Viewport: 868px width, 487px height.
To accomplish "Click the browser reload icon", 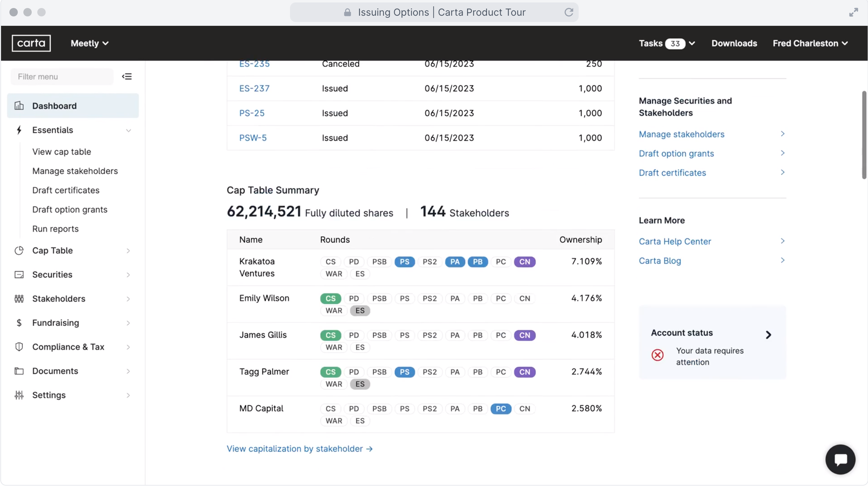I will pyautogui.click(x=569, y=12).
